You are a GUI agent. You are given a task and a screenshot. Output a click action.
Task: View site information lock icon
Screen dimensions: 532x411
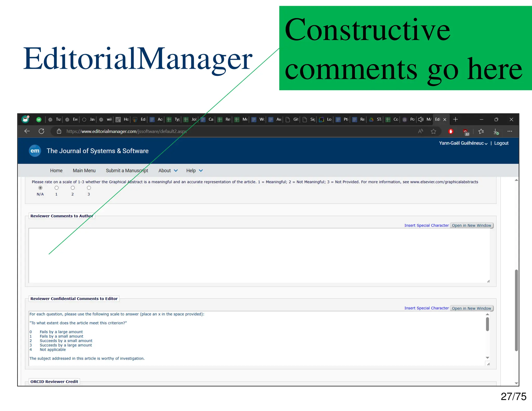[x=59, y=131]
